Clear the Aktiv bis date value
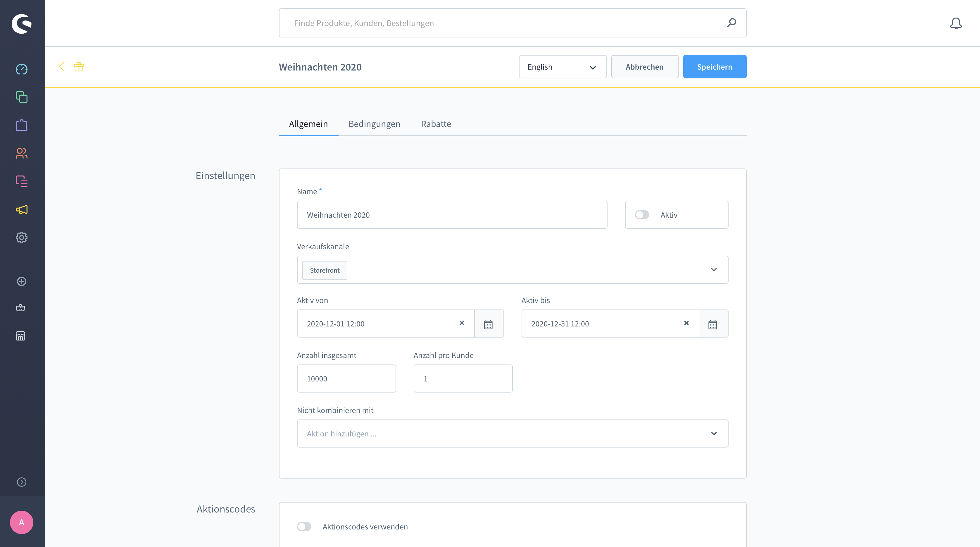This screenshot has height=547, width=980. [x=686, y=323]
